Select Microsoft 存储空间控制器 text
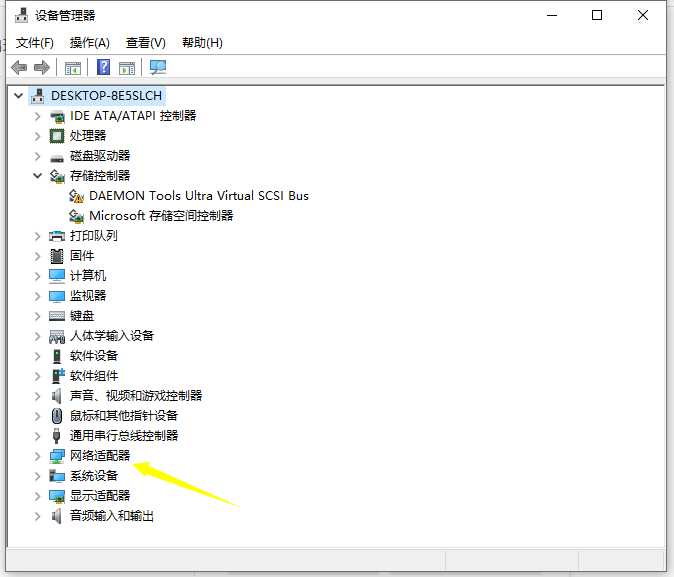This screenshot has height=577, width=674. [161, 216]
